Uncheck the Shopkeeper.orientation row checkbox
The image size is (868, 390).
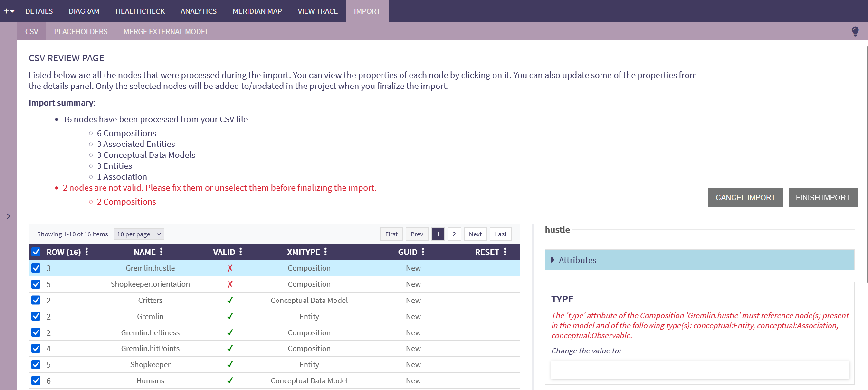click(36, 284)
